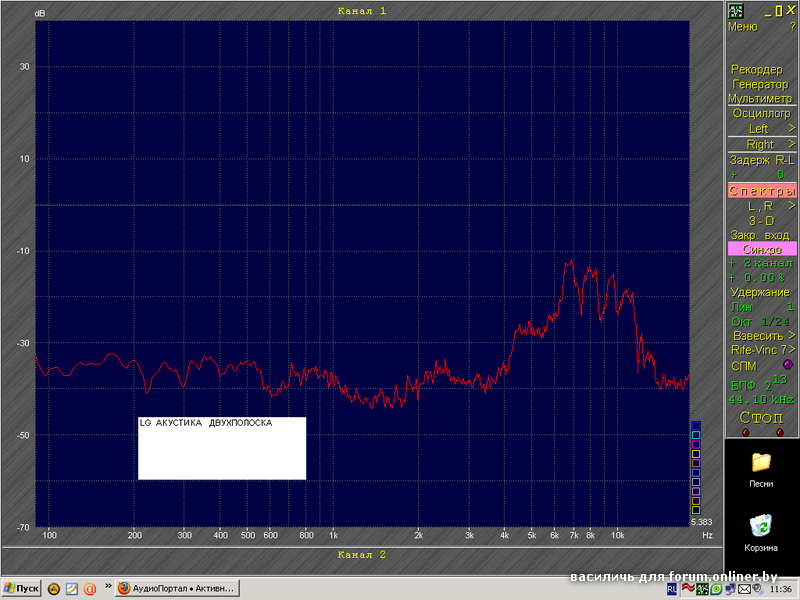The width and height of the screenshot is (800, 600).
Task: Click the right red indicator under Стоп
Action: click(779, 432)
